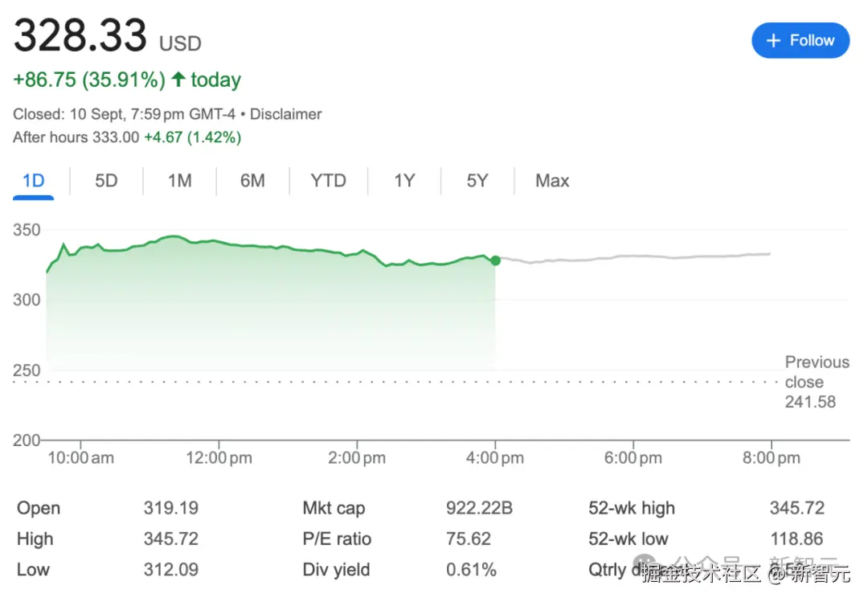This screenshot has height=602, width=868.
Task: Click the Mkt cap value 922.22B
Action: [479, 508]
